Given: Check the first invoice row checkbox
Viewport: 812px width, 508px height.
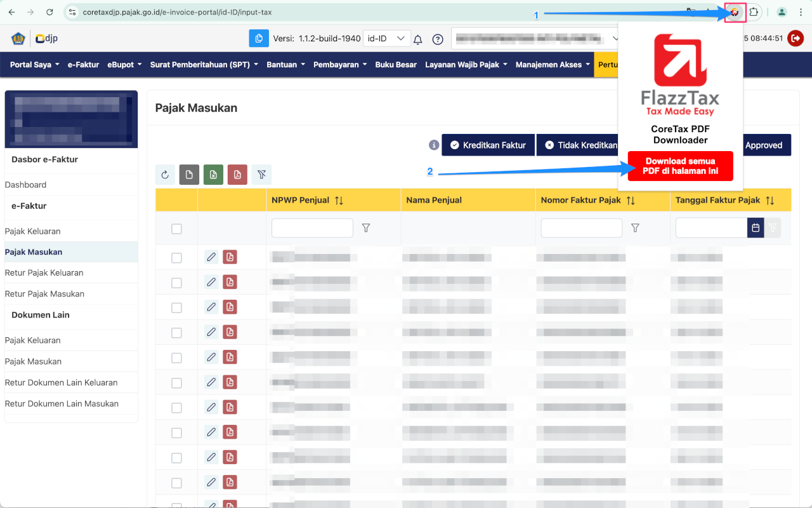Looking at the screenshot, I should coord(176,257).
